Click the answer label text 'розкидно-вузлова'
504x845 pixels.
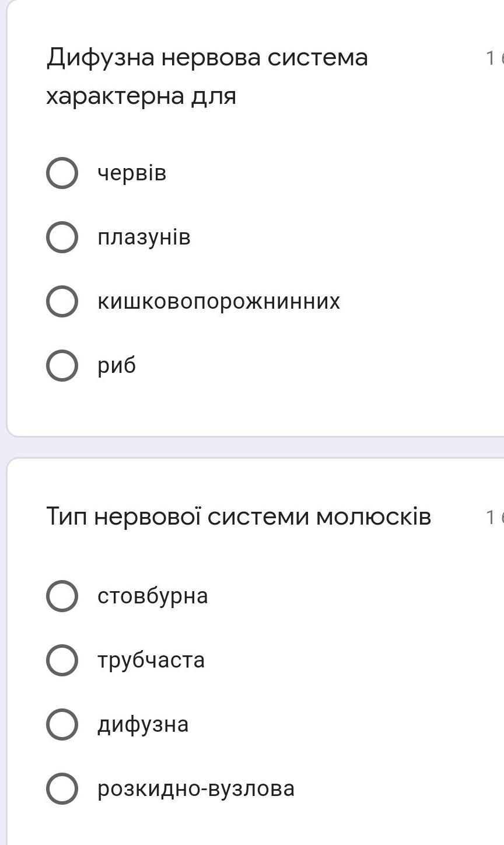196,788
